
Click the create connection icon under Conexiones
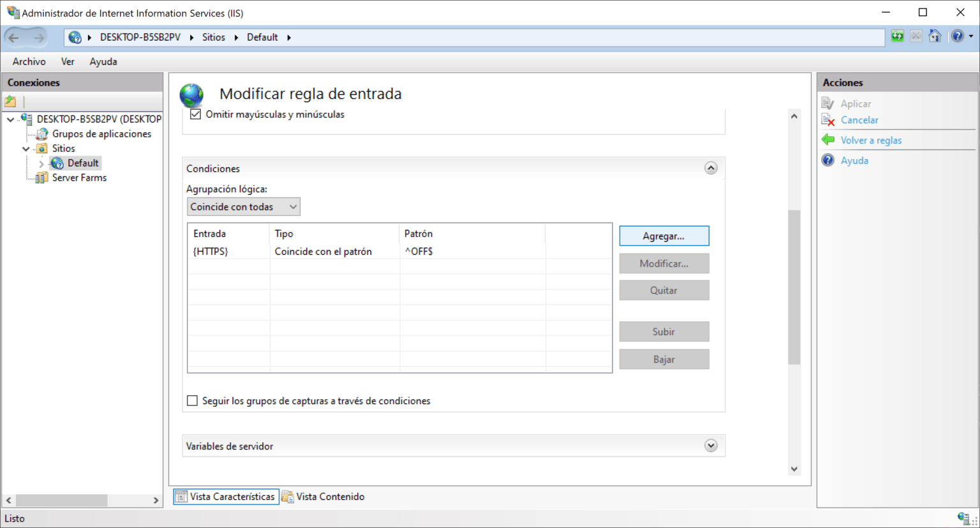(11, 101)
